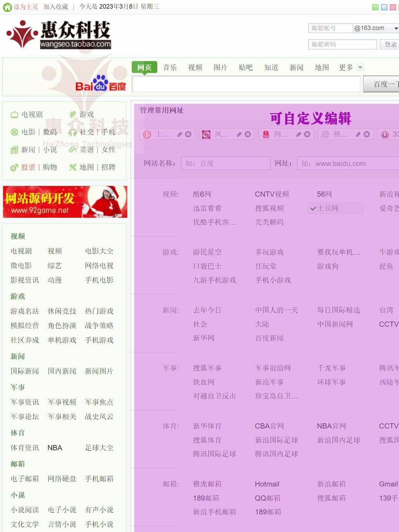Image resolution: width=399 pixels, height=532 pixels.
Task: Click the balloon icon next to 游戏
Action: click(x=72, y=115)
